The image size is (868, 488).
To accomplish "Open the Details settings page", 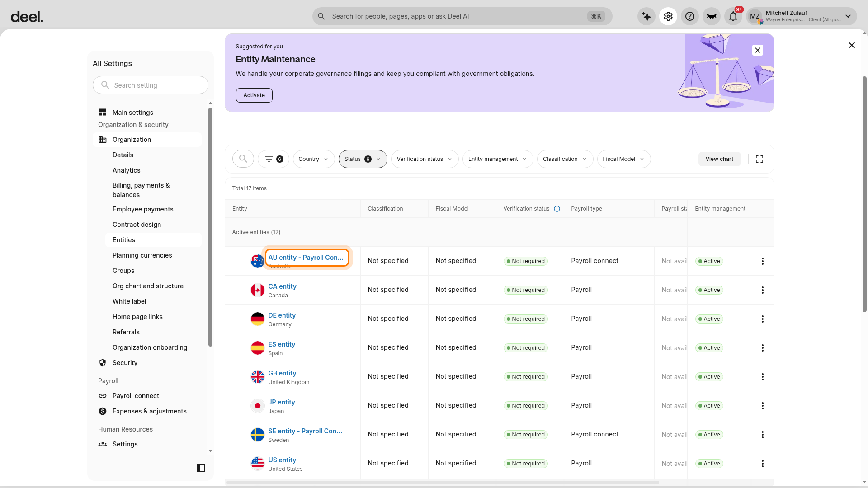I will (154, 155).
